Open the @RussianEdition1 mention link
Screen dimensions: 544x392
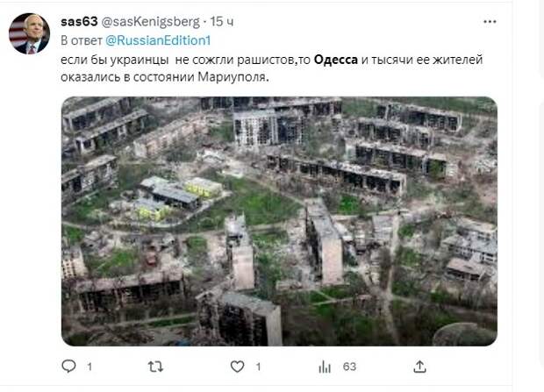158,40
